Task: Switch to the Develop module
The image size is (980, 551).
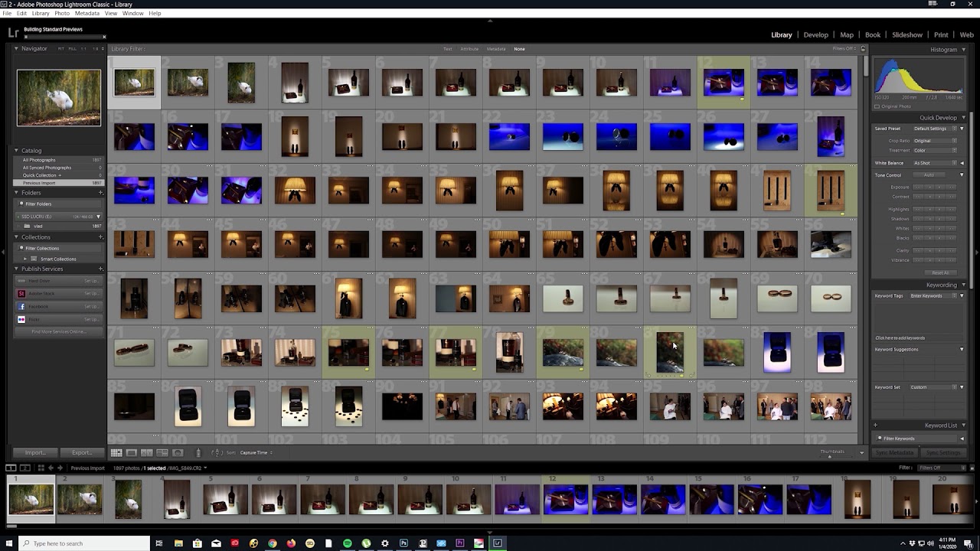Action: [815, 34]
